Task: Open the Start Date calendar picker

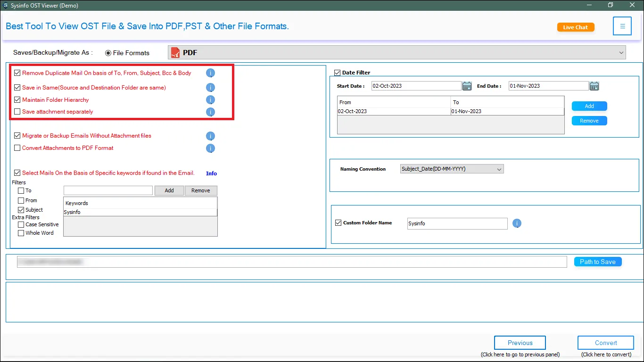Action: (x=467, y=86)
